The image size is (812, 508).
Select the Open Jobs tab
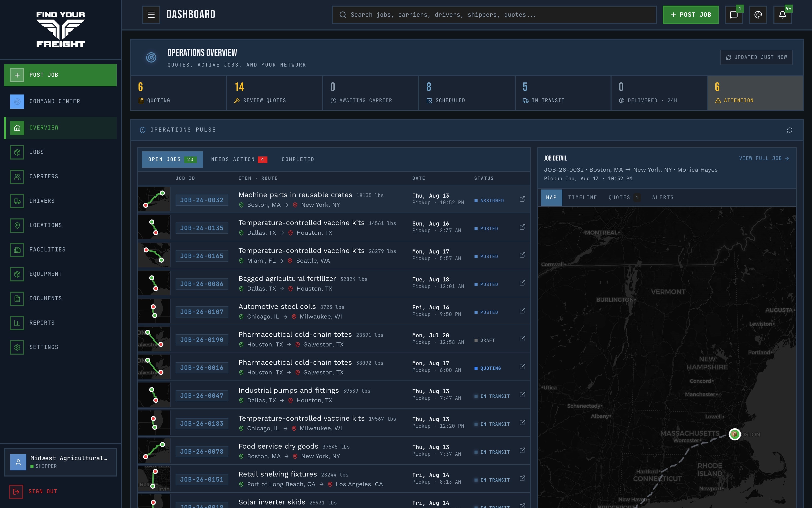point(172,159)
